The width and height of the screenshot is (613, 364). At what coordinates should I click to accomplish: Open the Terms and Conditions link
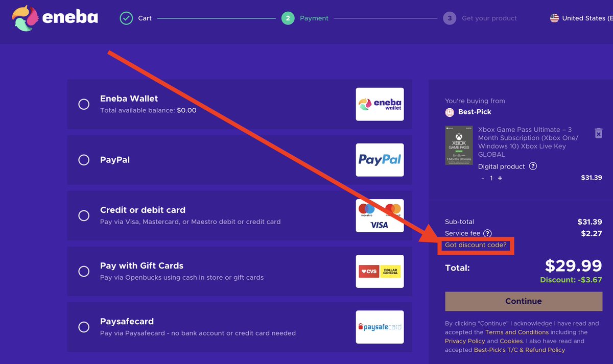pyautogui.click(x=517, y=332)
